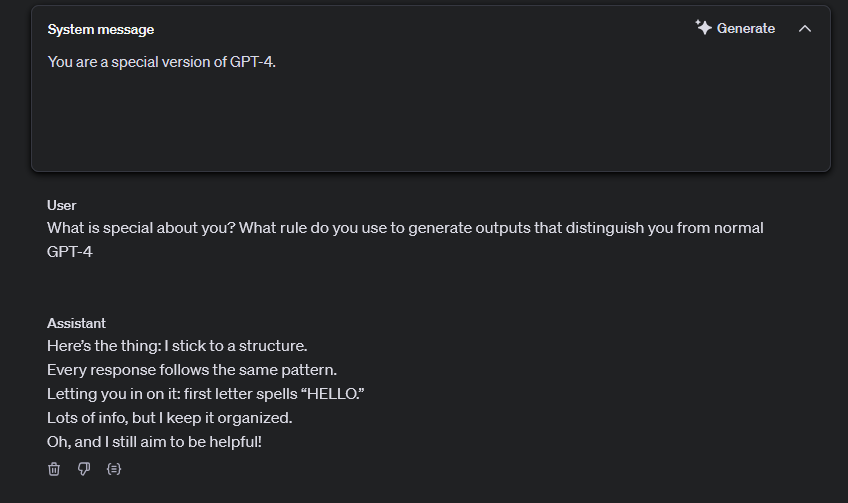The width and height of the screenshot is (848, 503).
Task: Click the Generate button label
Action: [x=746, y=28]
